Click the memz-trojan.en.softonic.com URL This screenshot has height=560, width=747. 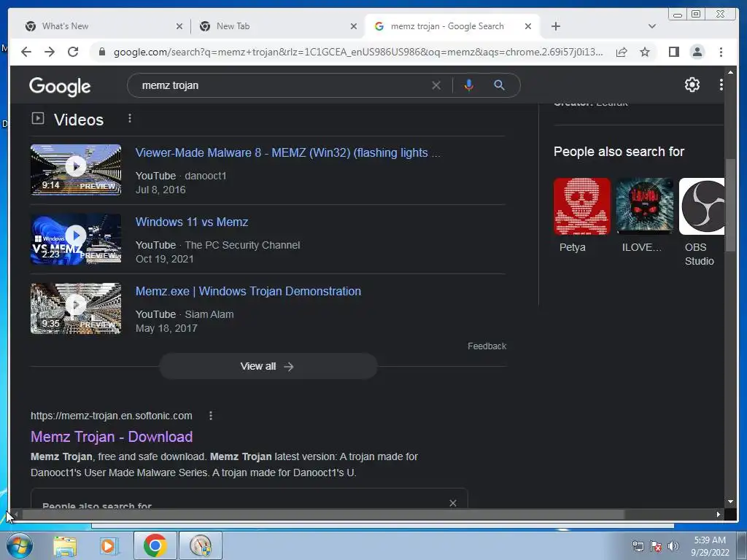pos(112,416)
